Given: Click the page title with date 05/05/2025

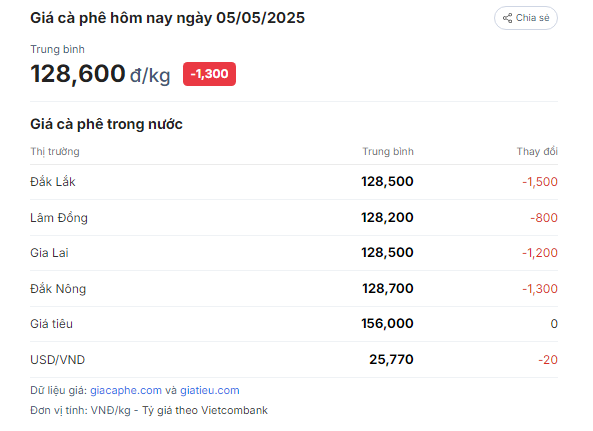Looking at the screenshot, I should [x=167, y=18].
